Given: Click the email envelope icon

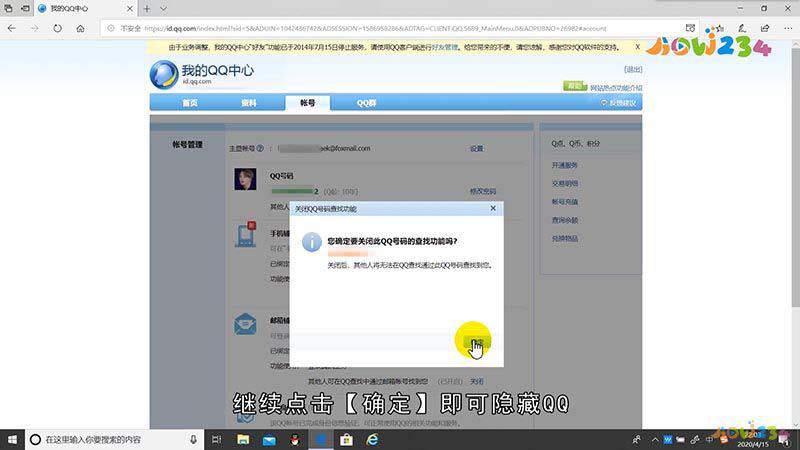Looking at the screenshot, I should [245, 324].
